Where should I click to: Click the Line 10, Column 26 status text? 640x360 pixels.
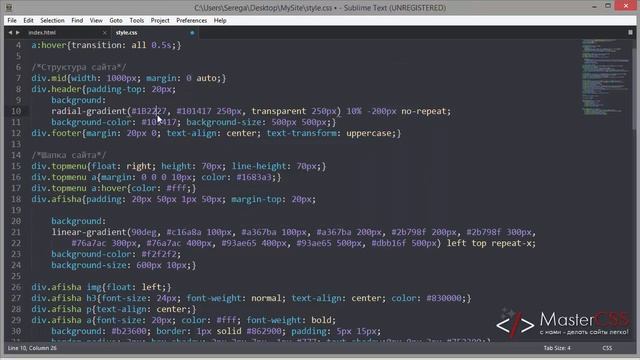pyautogui.click(x=32, y=348)
